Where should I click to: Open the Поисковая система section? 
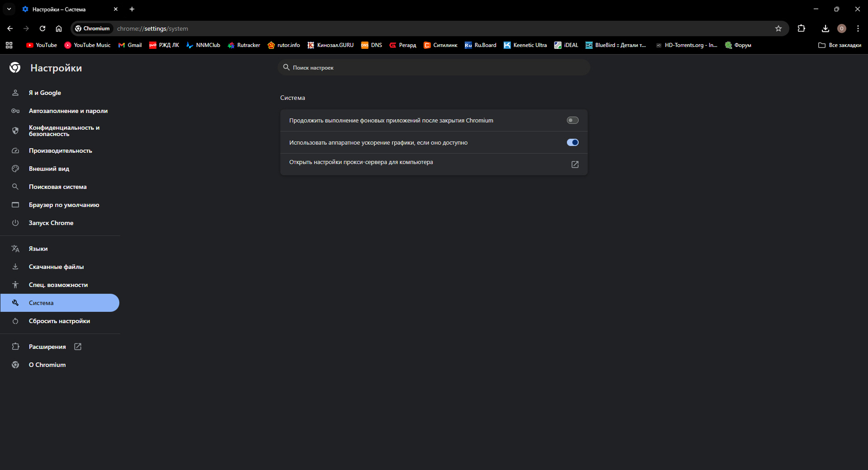click(60, 187)
